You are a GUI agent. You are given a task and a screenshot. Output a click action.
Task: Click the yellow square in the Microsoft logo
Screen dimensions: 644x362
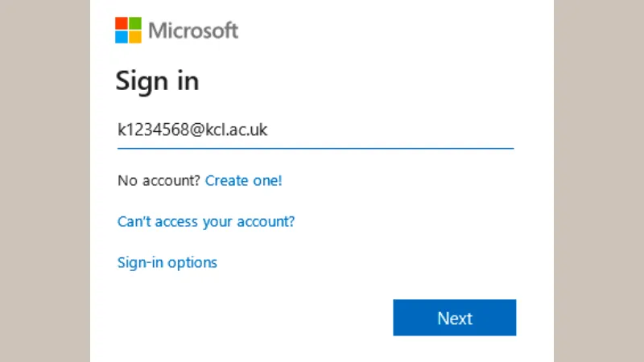click(x=135, y=37)
